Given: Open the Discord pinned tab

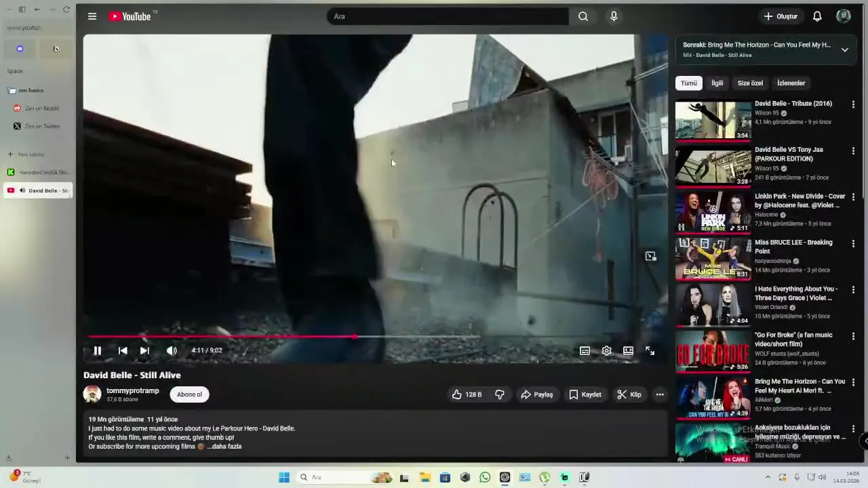Looking at the screenshot, I should [x=20, y=49].
